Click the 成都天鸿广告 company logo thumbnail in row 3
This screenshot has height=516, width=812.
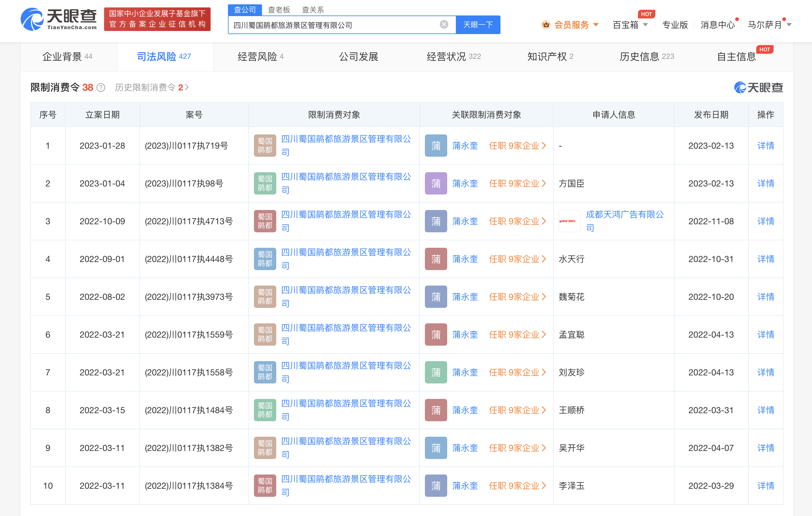tap(569, 221)
